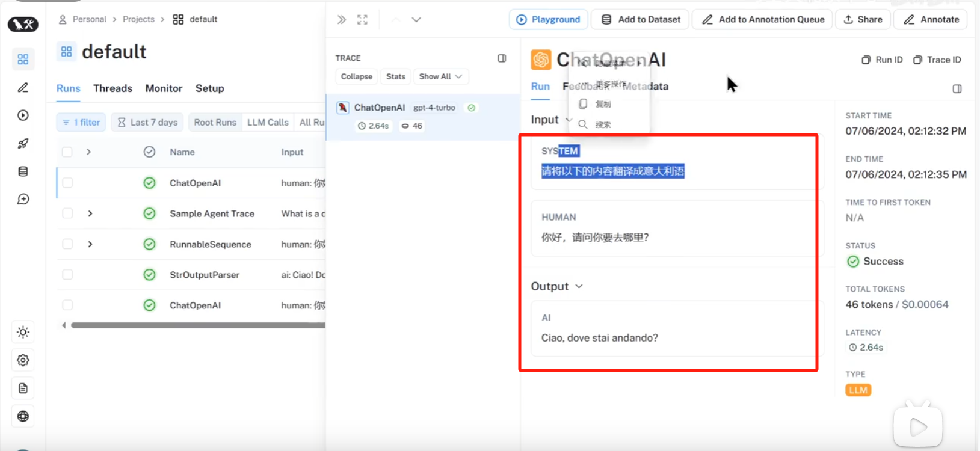Open the database datasets icon in sidebar
Image resolution: width=980 pixels, height=451 pixels.
[23, 171]
